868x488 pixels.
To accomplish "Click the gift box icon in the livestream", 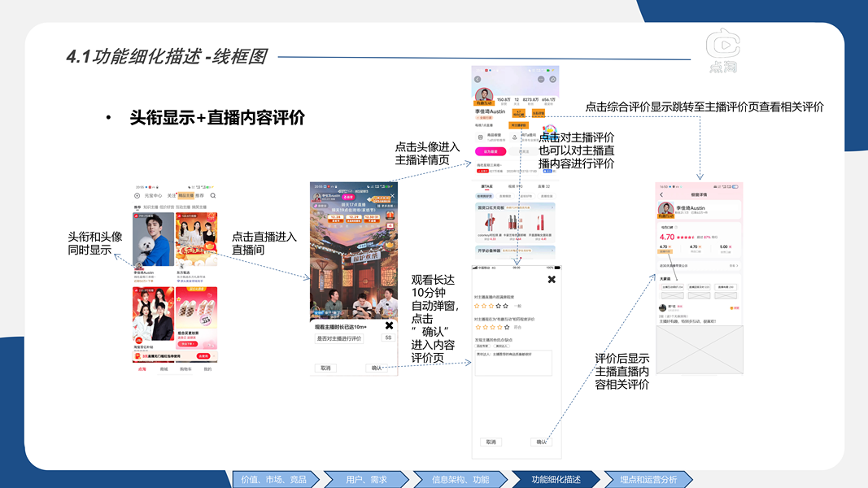I will coord(390,216).
